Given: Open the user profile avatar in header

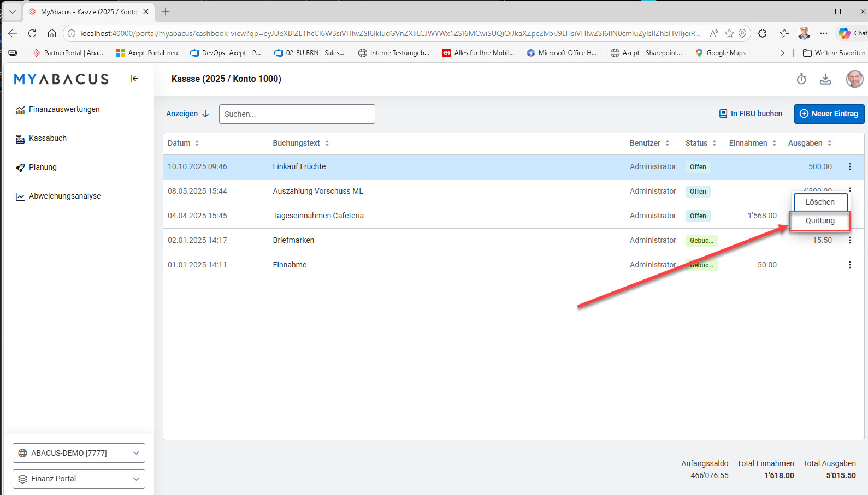Looking at the screenshot, I should 854,79.
